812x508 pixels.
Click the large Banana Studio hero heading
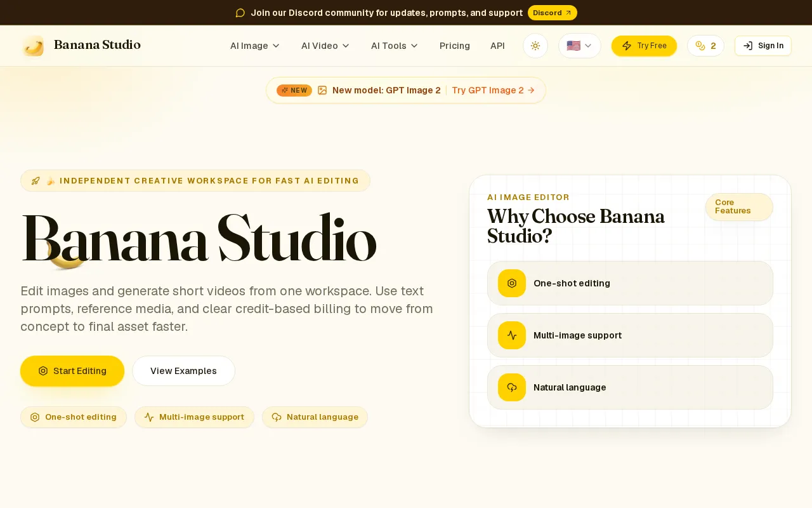point(199,238)
